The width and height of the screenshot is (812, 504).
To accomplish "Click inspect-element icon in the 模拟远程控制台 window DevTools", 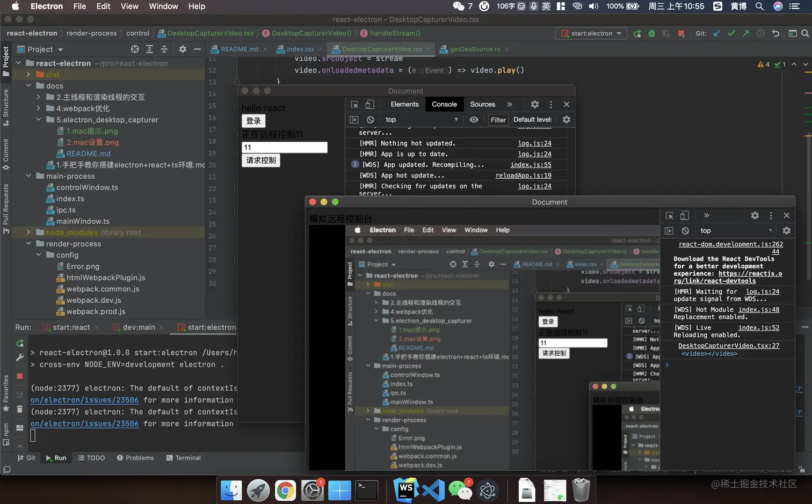I will [x=670, y=215].
